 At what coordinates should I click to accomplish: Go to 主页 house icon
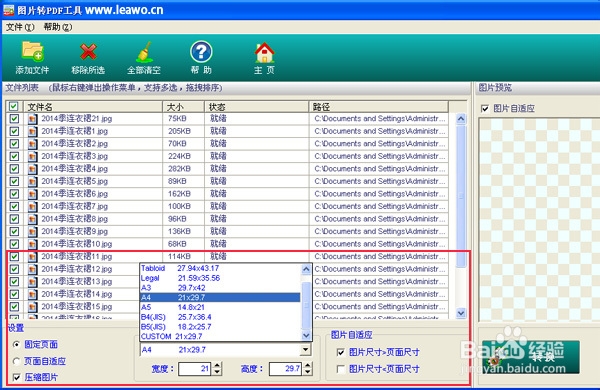coord(264,52)
